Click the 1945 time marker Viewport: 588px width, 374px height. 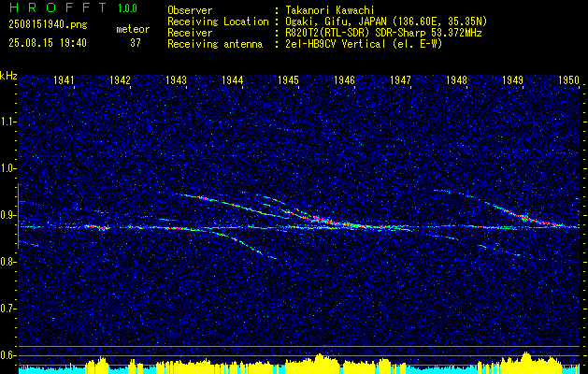[288, 79]
